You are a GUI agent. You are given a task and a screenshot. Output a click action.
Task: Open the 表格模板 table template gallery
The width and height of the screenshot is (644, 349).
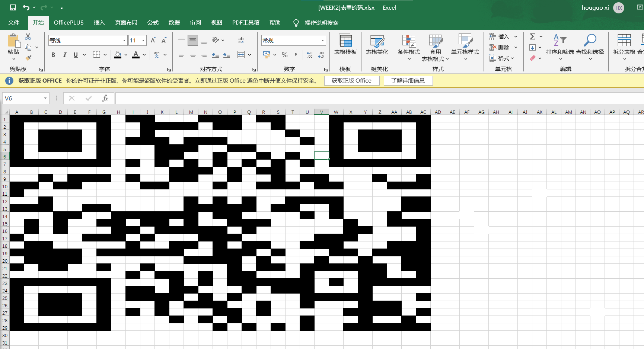345,45
